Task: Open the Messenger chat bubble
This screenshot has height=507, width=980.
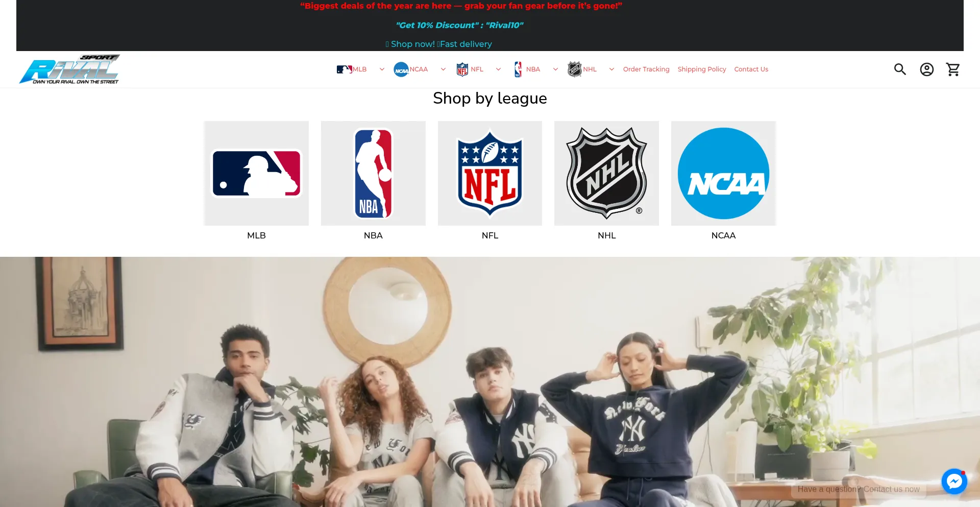Action: 954,481
